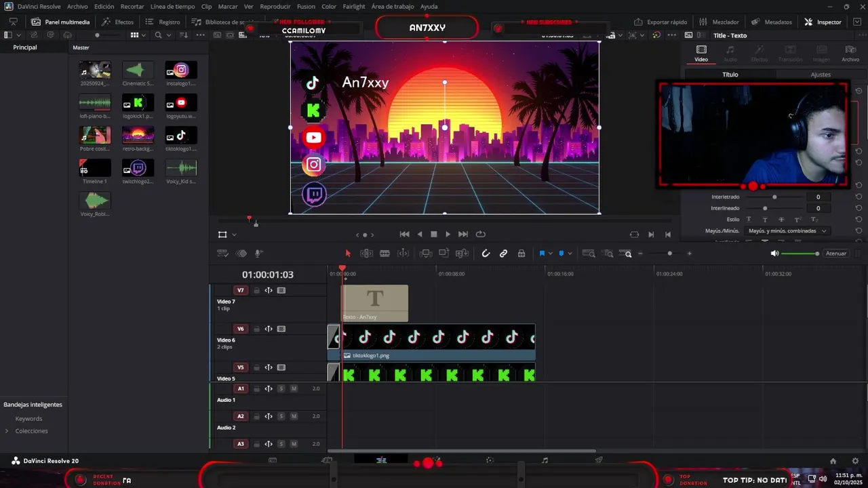Open the Mezclador panel
This screenshot has width=868, height=488.
pos(719,22)
